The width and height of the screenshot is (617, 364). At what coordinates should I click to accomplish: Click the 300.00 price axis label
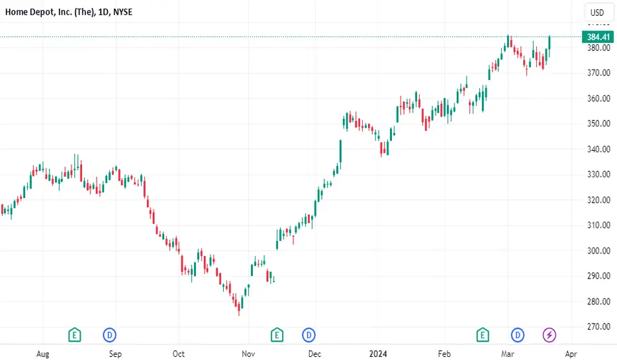(598, 251)
